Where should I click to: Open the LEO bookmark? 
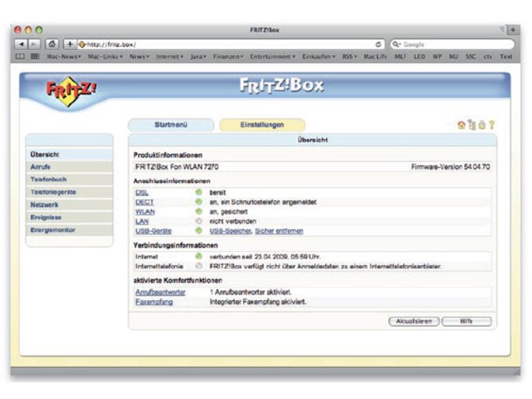[x=419, y=57]
